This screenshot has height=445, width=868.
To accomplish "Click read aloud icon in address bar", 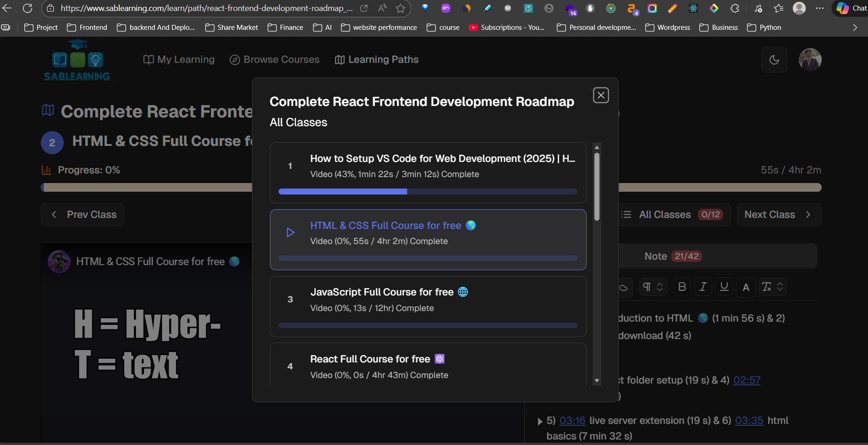I will click(x=382, y=8).
